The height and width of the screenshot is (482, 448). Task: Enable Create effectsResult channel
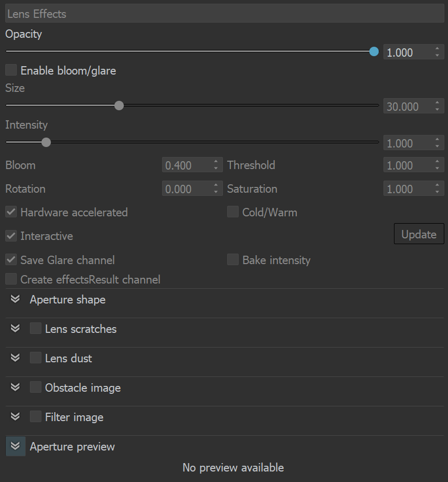coord(11,279)
